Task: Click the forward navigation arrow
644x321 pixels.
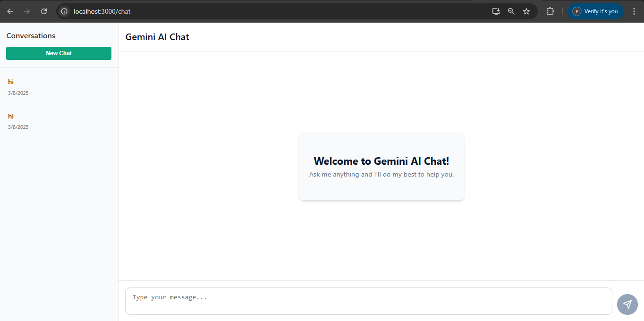Action: pos(26,11)
